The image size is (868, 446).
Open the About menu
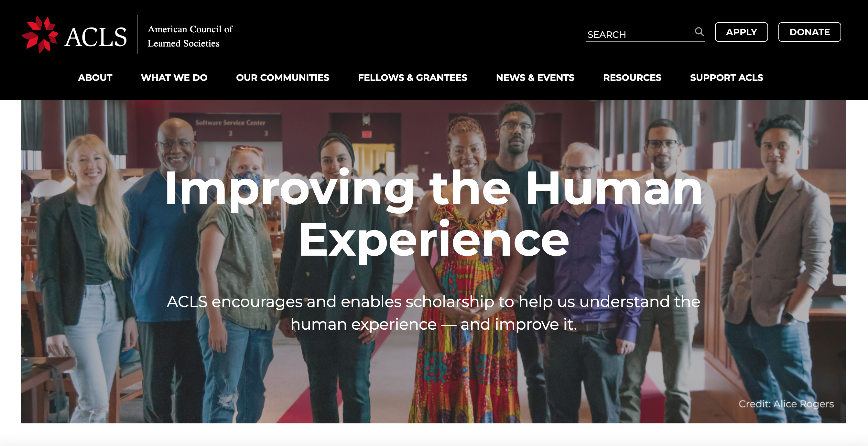pyautogui.click(x=95, y=78)
